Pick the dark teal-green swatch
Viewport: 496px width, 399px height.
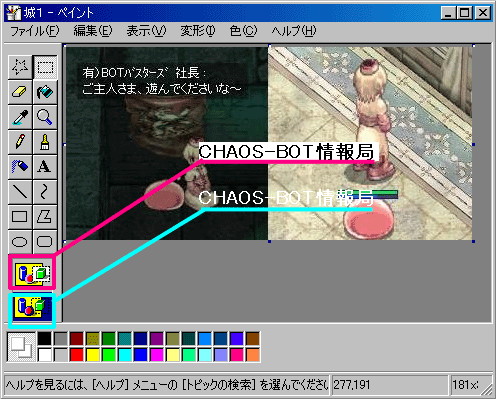[x=189, y=339]
